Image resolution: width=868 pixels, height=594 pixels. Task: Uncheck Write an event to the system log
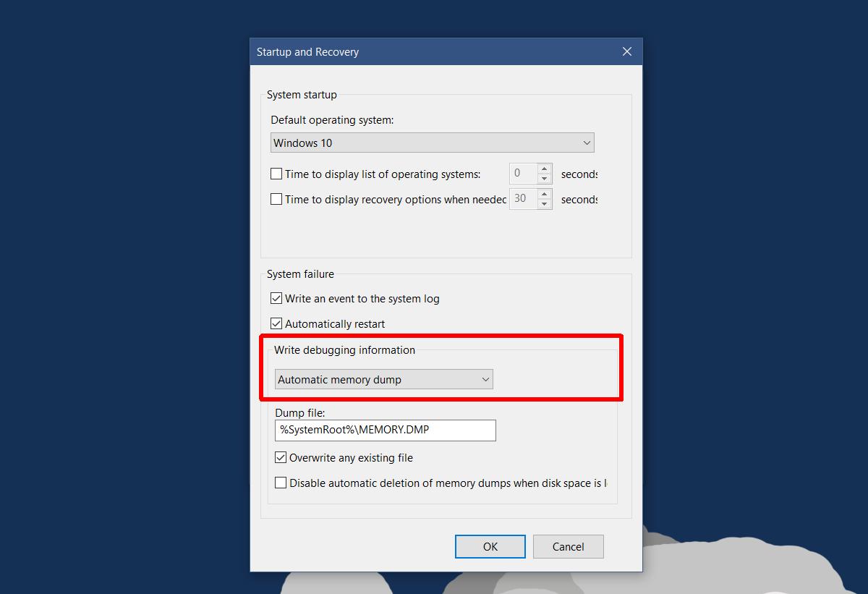tap(276, 298)
